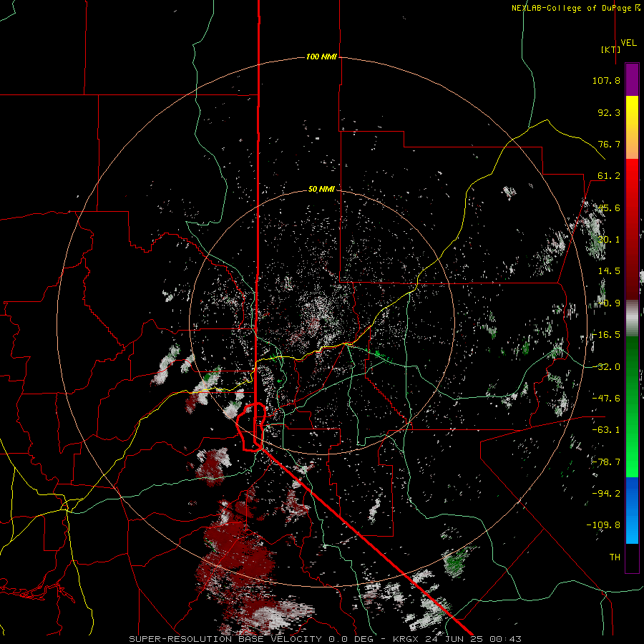Select the -109.8 velocity scale value
644x644 pixels.
tap(603, 525)
